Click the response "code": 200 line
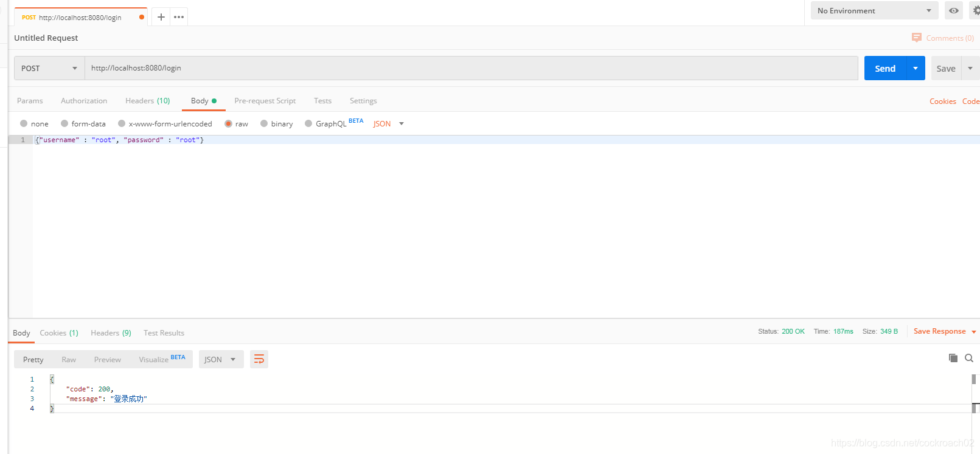The image size is (980, 454). [x=89, y=389]
